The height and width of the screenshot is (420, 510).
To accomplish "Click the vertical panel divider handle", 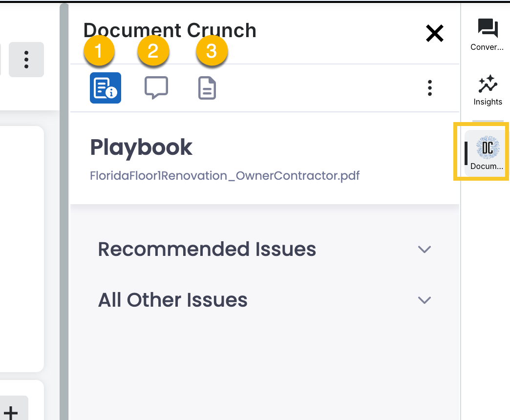I will [64, 211].
